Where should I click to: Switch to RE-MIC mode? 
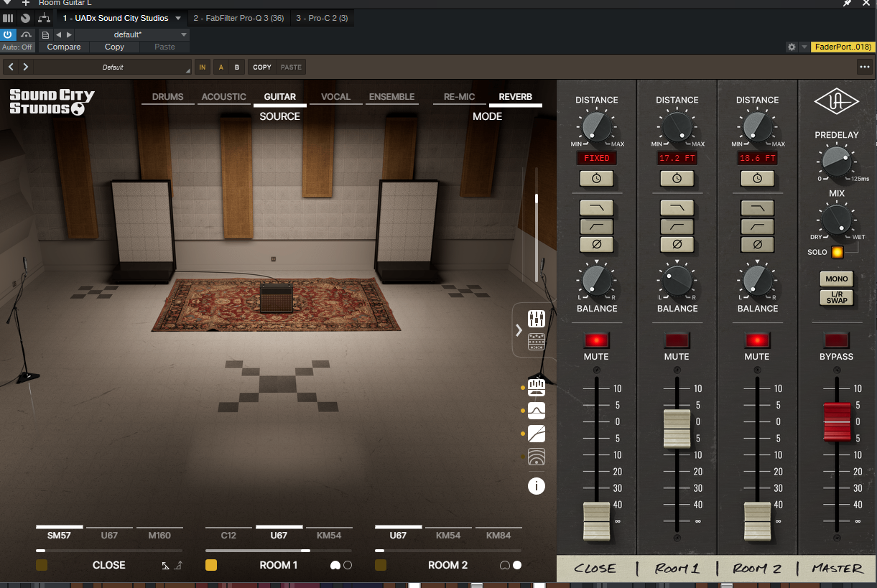click(460, 97)
